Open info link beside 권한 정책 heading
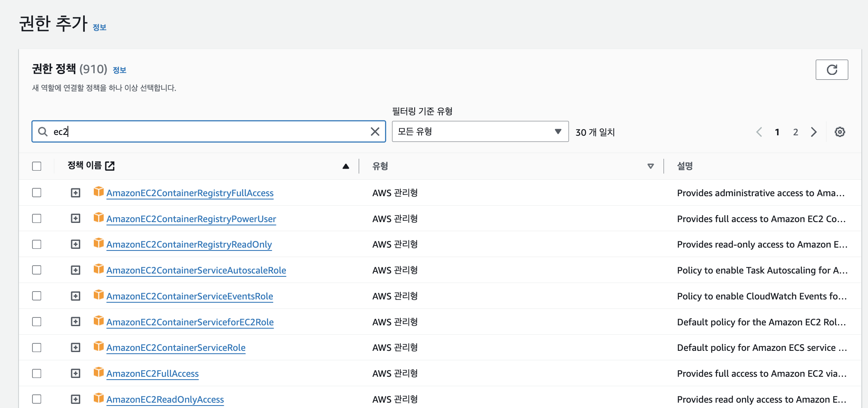The height and width of the screenshot is (408, 868). [x=119, y=70]
